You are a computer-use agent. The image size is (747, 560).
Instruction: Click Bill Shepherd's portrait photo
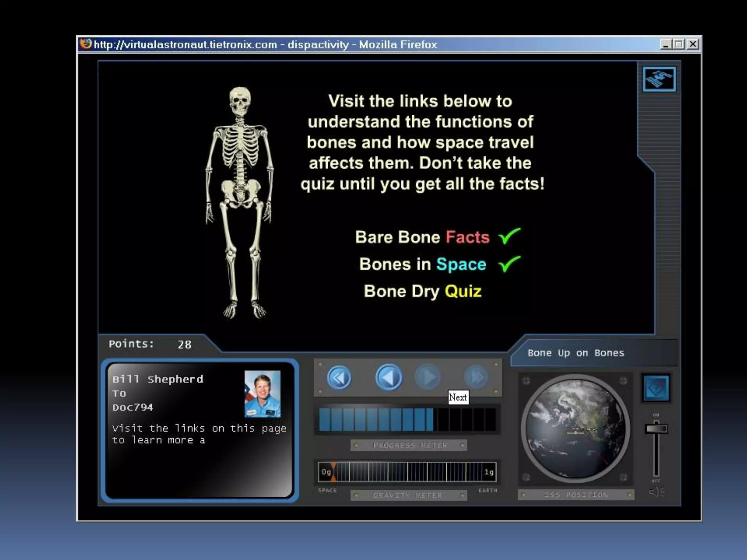click(x=263, y=394)
